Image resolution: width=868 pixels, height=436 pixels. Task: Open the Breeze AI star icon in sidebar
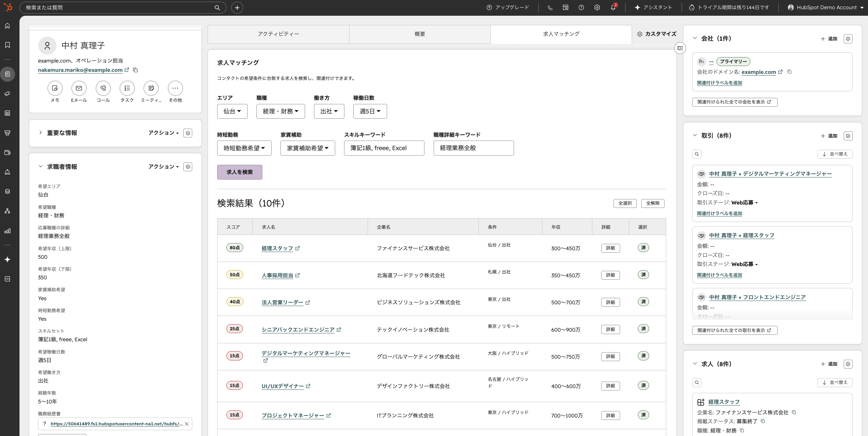click(7, 260)
